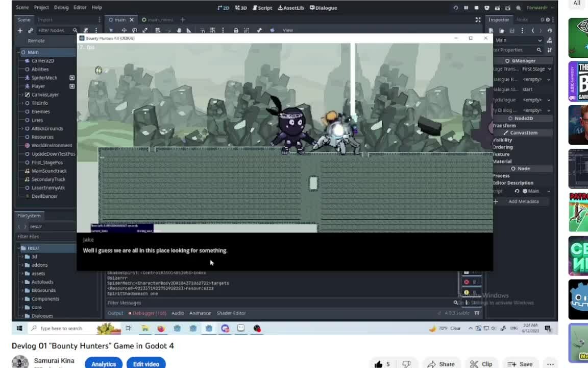
Task: Click the Edit video button
Action: [x=146, y=364]
